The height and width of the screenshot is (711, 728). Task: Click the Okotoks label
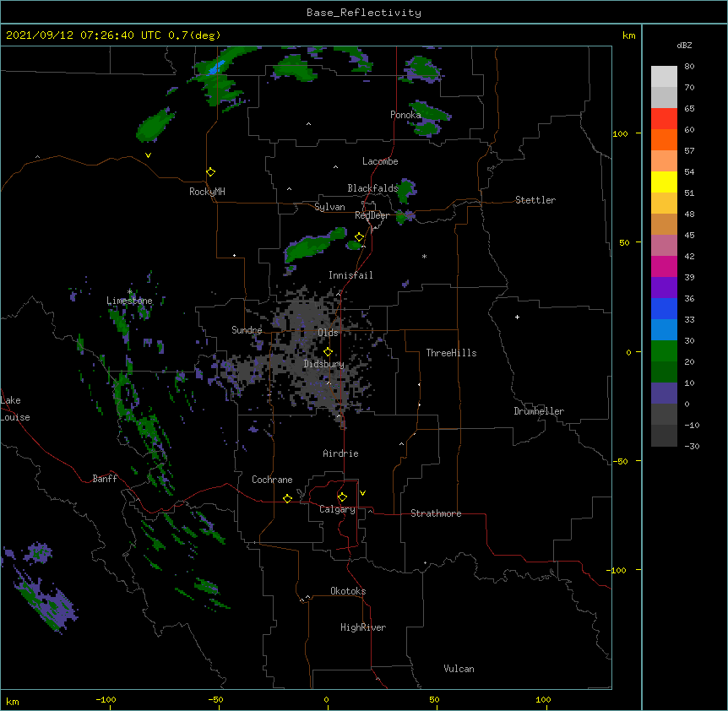(348, 591)
